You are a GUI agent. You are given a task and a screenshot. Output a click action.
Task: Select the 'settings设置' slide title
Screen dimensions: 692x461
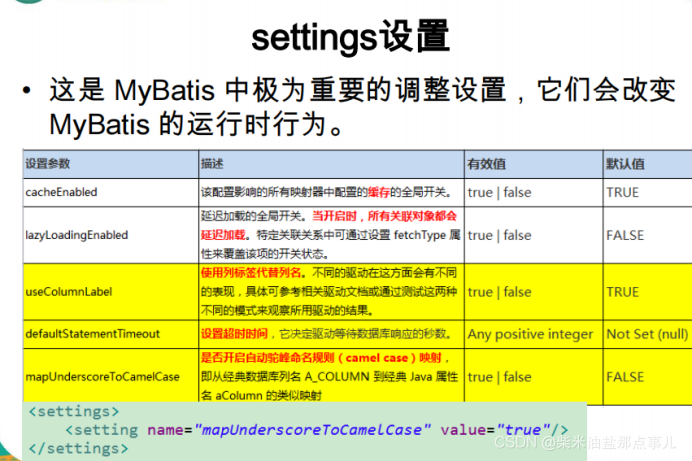pos(350,37)
